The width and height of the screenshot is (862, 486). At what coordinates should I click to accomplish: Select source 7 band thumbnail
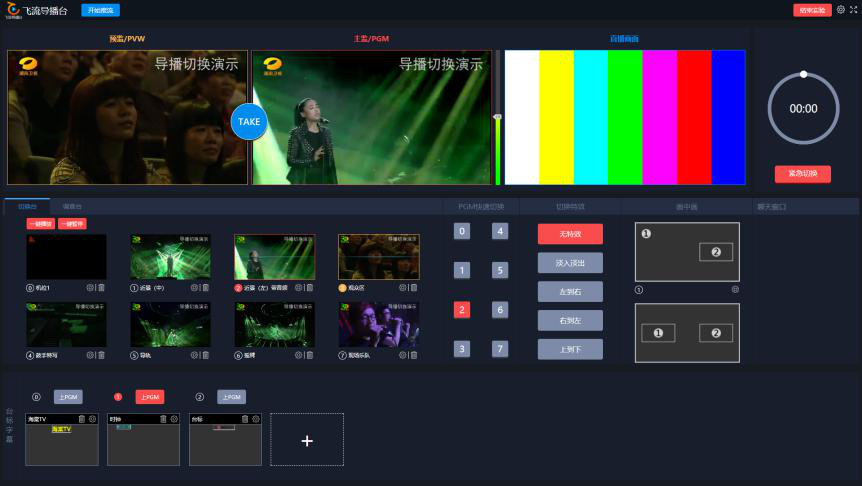coord(379,324)
